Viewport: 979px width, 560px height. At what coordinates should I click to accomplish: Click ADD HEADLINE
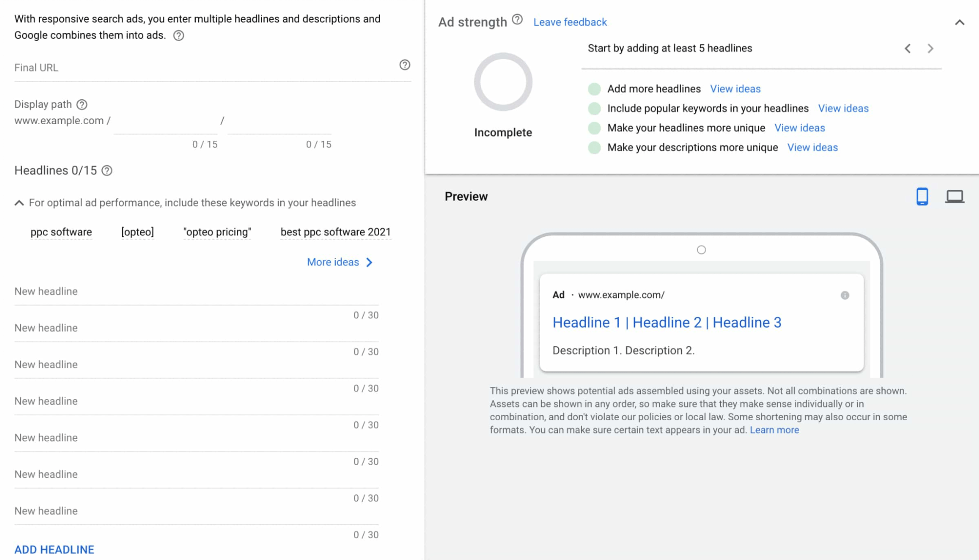pos(54,549)
